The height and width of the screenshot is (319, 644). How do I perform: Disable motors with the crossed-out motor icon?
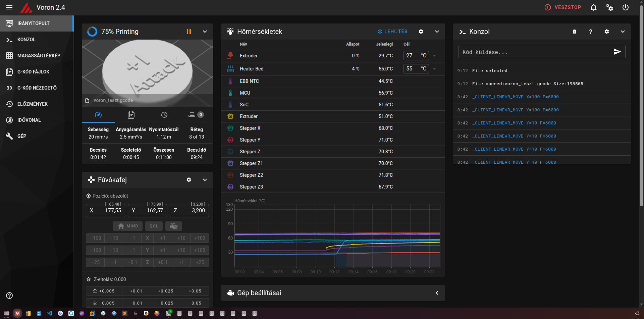coord(174,226)
